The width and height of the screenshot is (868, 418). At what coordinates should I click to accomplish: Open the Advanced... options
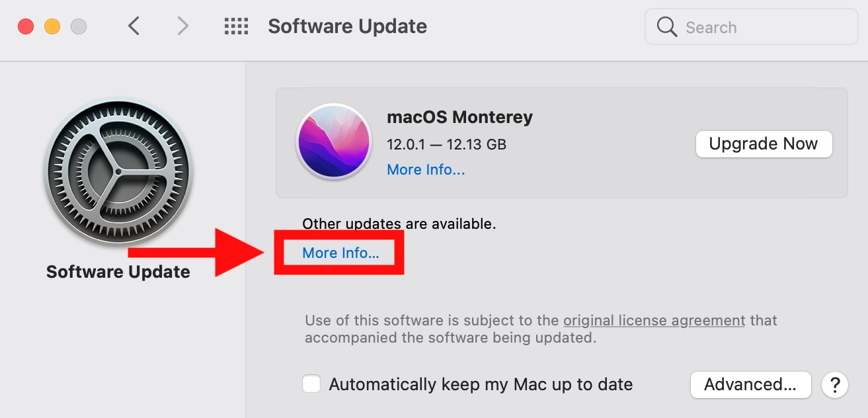[750, 384]
